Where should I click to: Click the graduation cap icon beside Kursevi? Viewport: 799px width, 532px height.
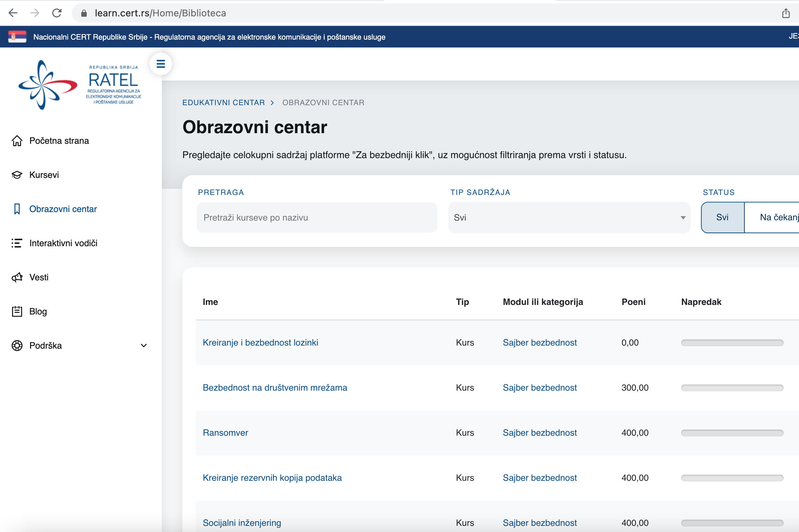coord(17,175)
